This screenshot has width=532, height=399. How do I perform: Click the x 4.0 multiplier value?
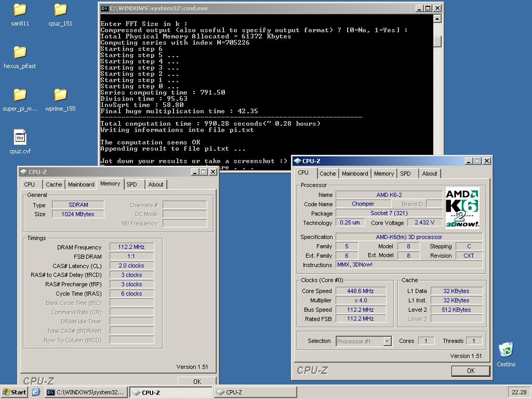pos(361,300)
